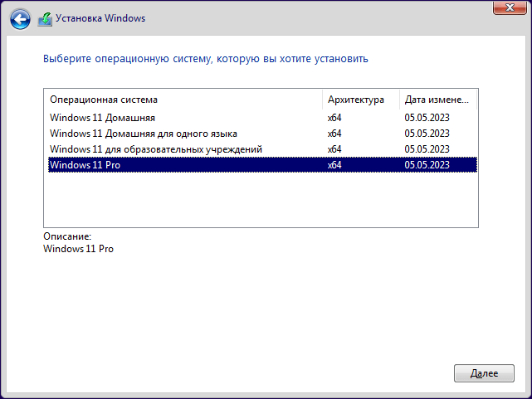Screen dimensions: 532x399
Task: Sort by Операционная система column header
Action: coord(104,100)
